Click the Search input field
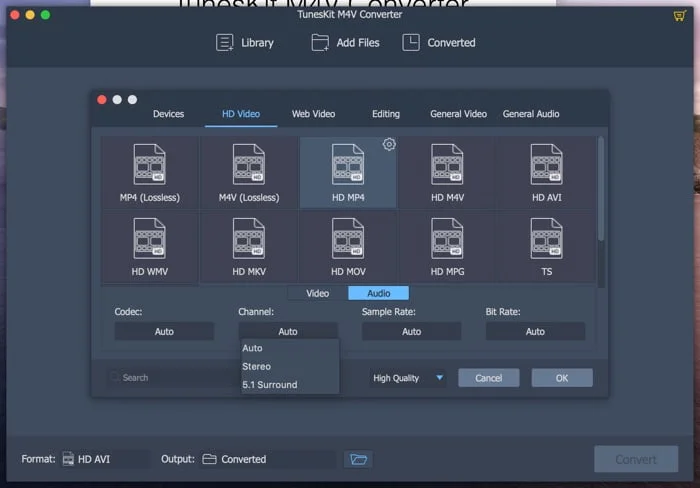The width and height of the screenshot is (700, 488). (174, 377)
